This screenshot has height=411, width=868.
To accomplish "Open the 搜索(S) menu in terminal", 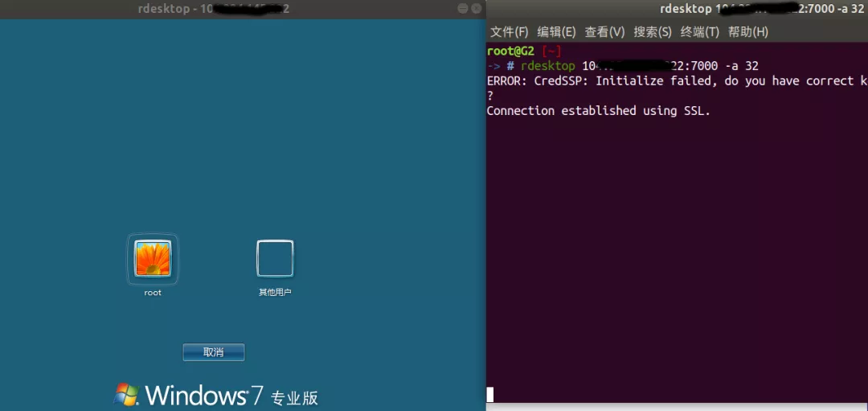I will (x=652, y=32).
